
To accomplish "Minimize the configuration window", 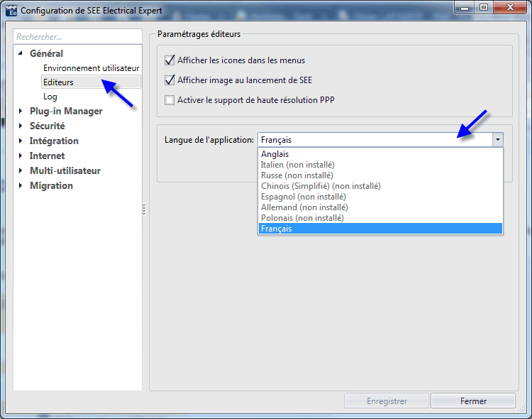I will (x=465, y=8).
